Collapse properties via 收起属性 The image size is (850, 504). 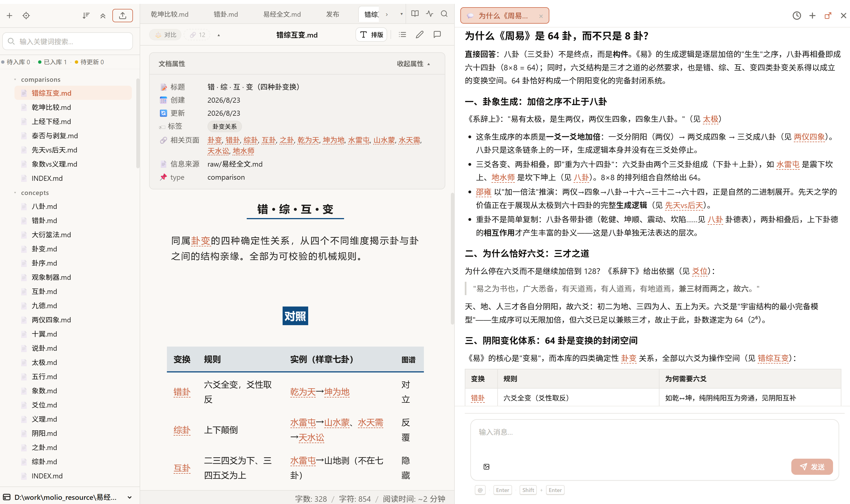tap(413, 64)
